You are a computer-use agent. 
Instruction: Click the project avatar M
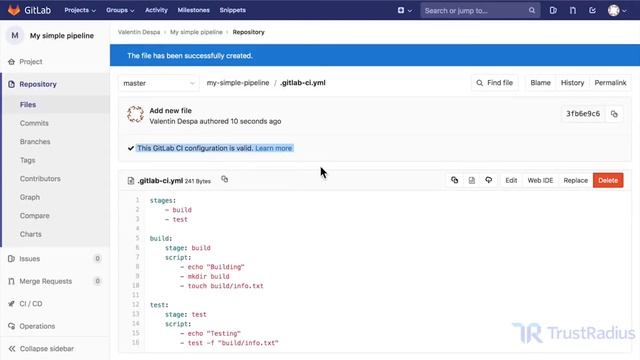tap(15, 36)
